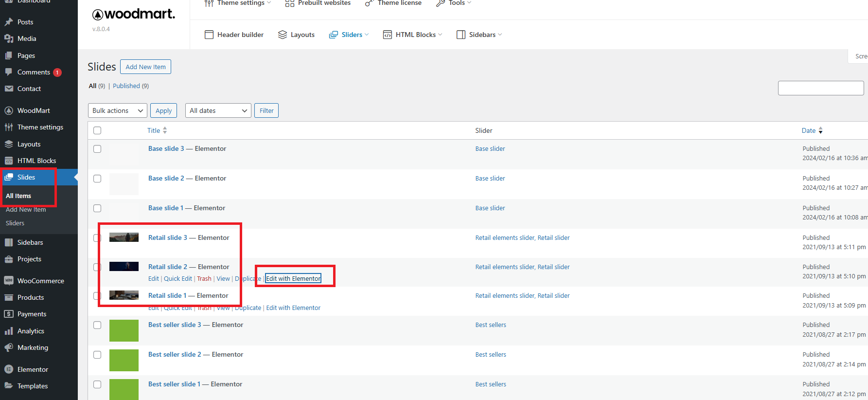Click Quick Edit under Retail slide 2
Image resolution: width=868 pixels, height=400 pixels.
tap(178, 278)
